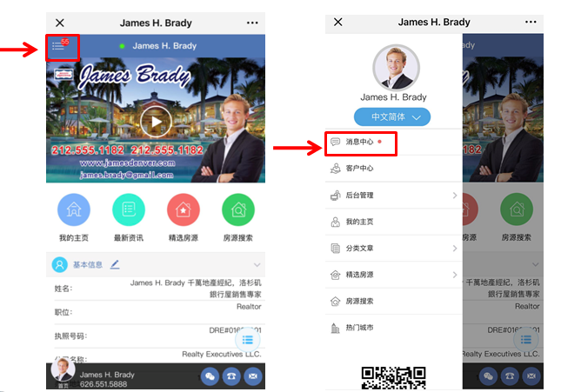The image size is (561, 392).
Task: Tap the green 房源搜索 icon on left phone
Action: pos(238,209)
